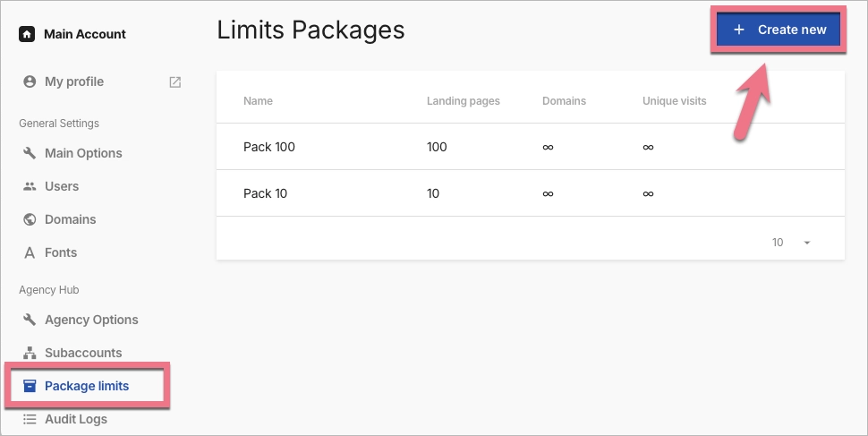Screen dimensions: 868x436
Task: Click Pack 100 domains infinity value
Action: tap(548, 147)
